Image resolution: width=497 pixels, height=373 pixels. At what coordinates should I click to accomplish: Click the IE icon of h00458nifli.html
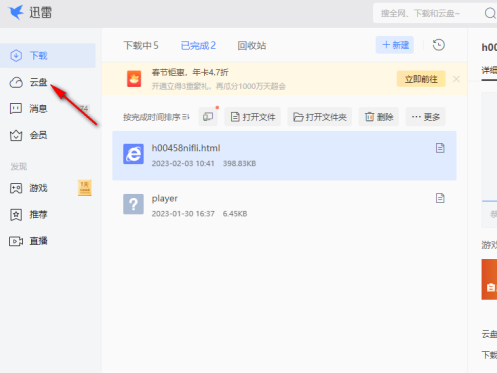[133, 154]
